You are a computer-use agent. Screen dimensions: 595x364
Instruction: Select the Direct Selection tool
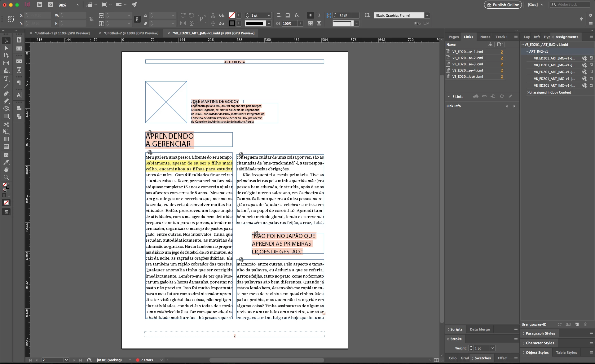6,48
